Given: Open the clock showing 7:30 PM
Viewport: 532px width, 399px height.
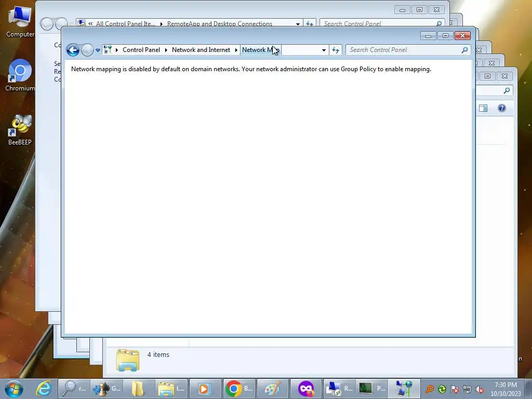Looking at the screenshot, I should coord(506,389).
